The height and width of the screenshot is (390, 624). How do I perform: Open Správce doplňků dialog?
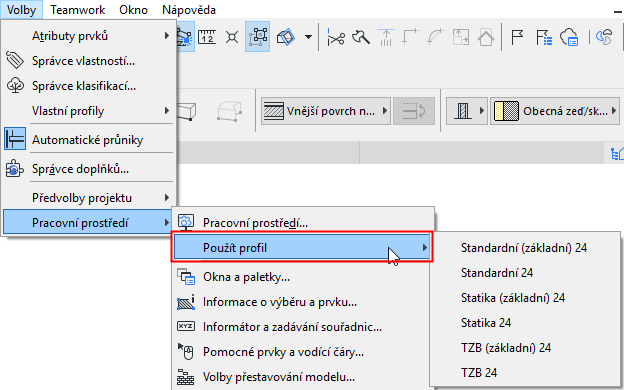88,169
